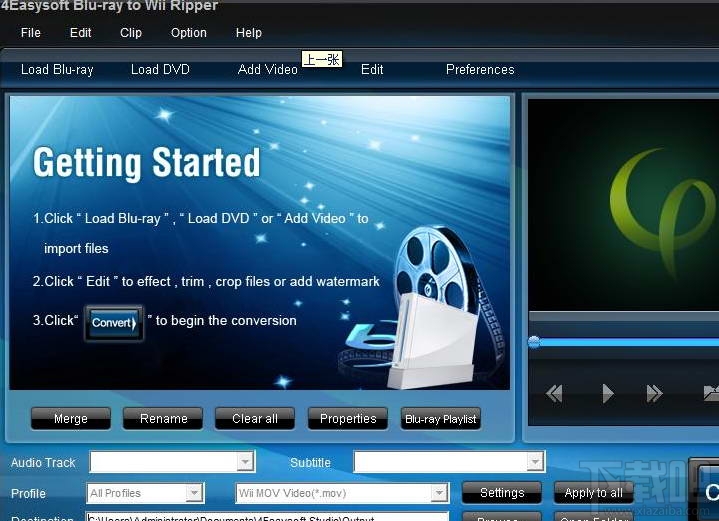Viewport: 719px width, 521px height.
Task: Open Preferences from the toolbar
Action: 480,69
